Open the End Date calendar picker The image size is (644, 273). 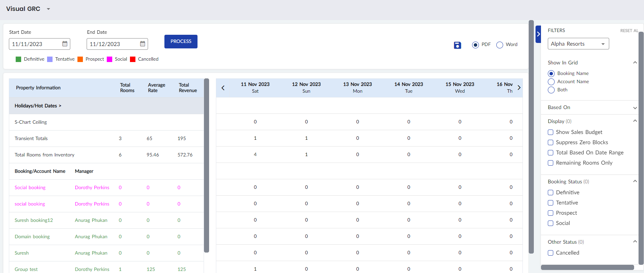pos(143,44)
